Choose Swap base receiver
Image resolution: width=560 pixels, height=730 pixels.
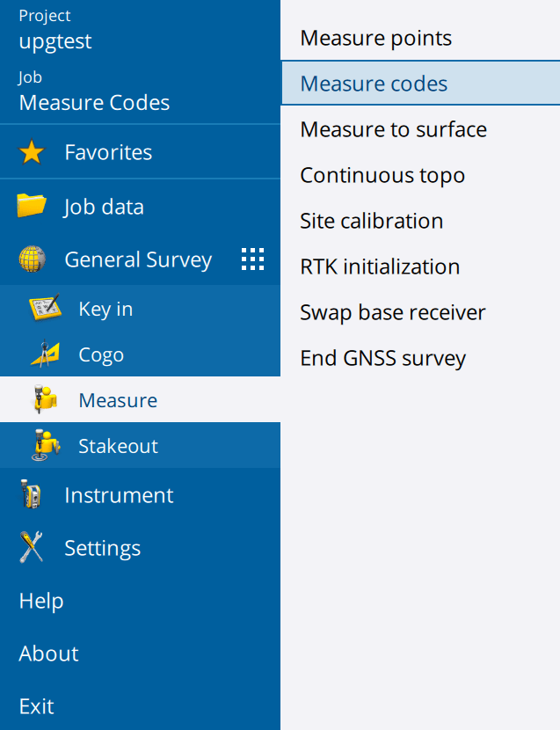point(391,312)
